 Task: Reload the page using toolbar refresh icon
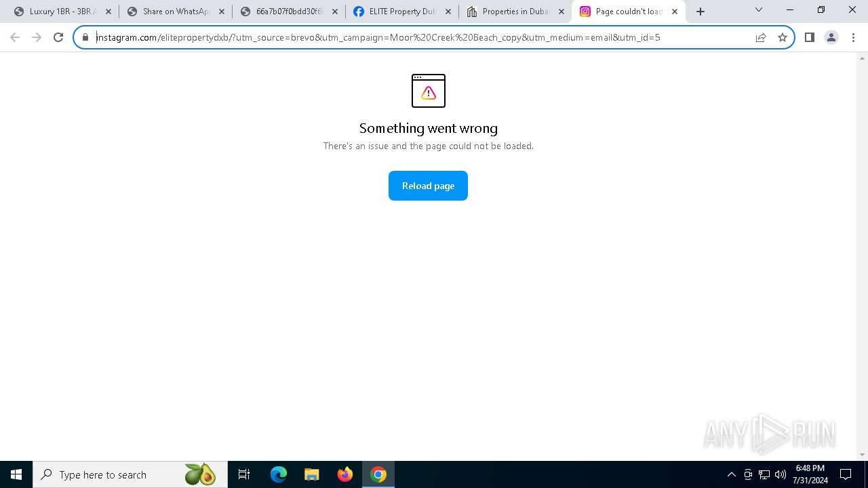(58, 37)
